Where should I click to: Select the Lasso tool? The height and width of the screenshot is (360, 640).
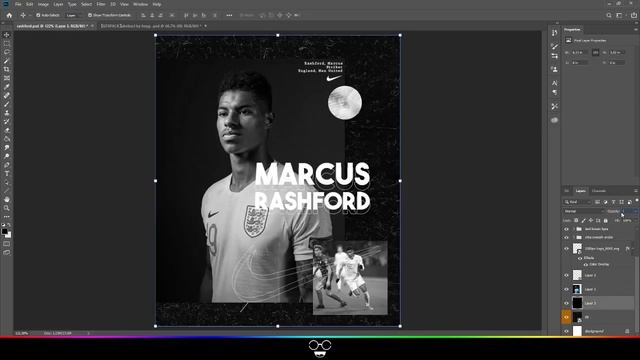click(7, 52)
